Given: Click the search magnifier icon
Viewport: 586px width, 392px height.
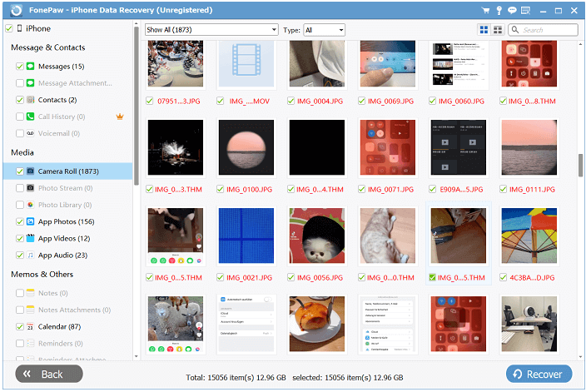Looking at the screenshot, I should click(515, 29).
